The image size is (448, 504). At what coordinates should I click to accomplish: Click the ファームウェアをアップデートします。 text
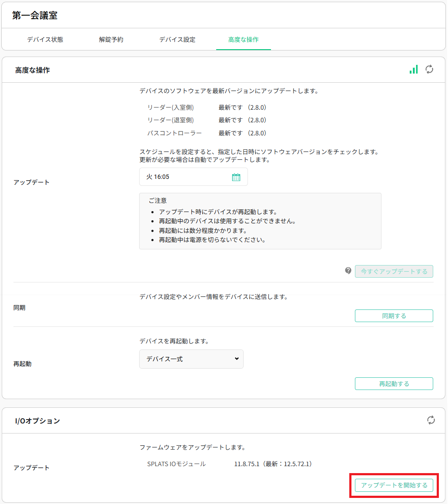click(193, 447)
